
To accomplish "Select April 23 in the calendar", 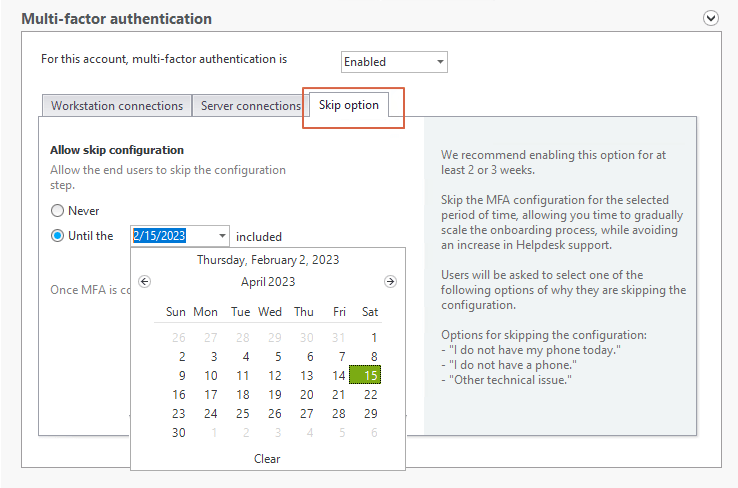I will (x=178, y=414).
